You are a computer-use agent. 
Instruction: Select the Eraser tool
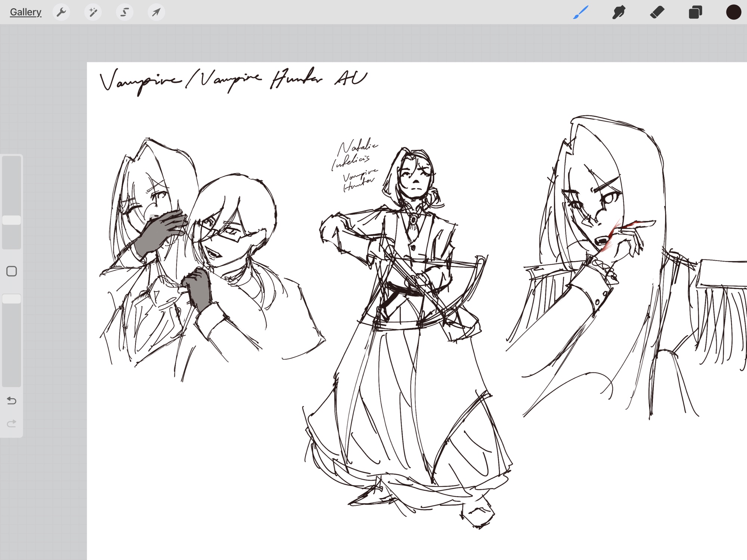click(x=657, y=12)
